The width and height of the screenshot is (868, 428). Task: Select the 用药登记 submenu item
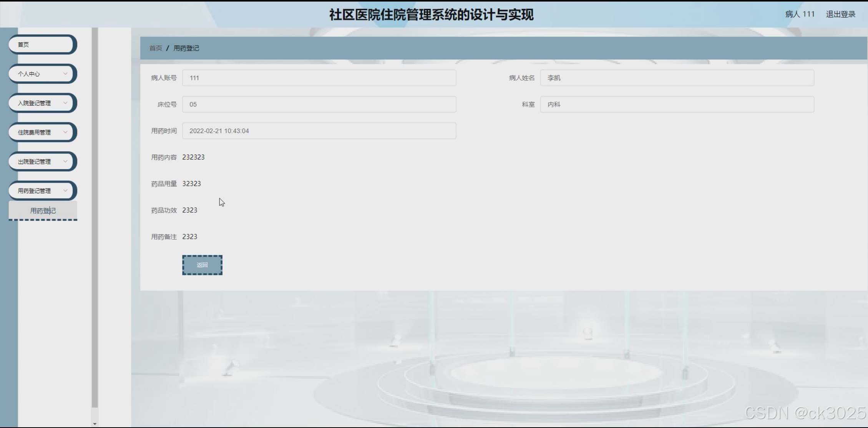[43, 211]
